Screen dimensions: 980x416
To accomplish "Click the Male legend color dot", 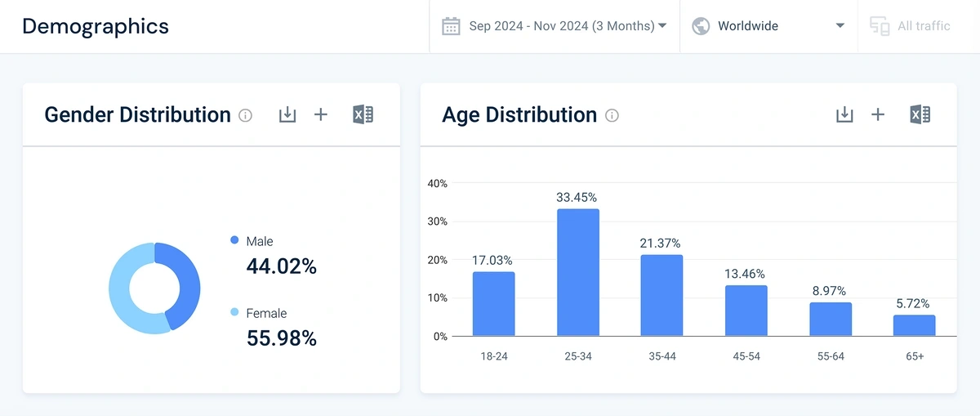I will click(x=234, y=240).
